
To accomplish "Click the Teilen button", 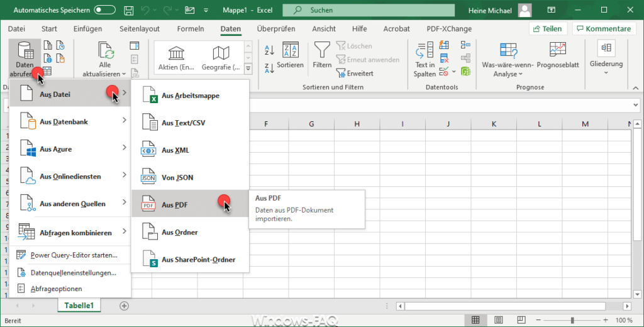I will [548, 29].
